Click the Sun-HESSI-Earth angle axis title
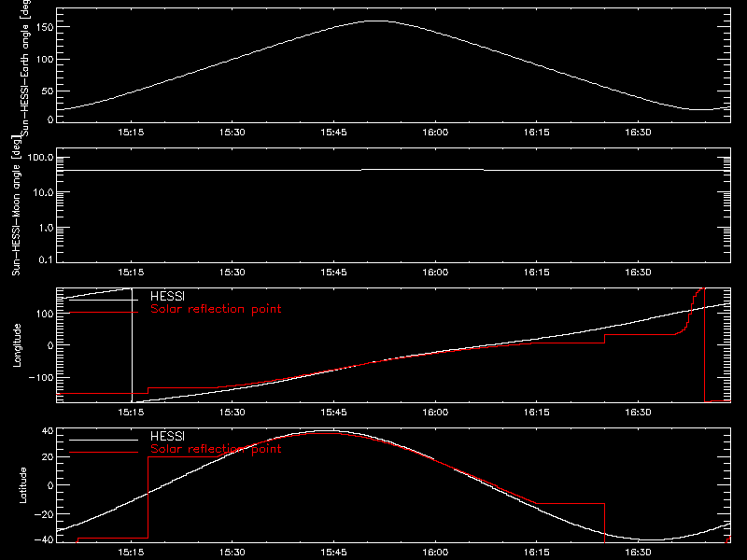Viewport: 747px width, 560px height. tap(25, 67)
